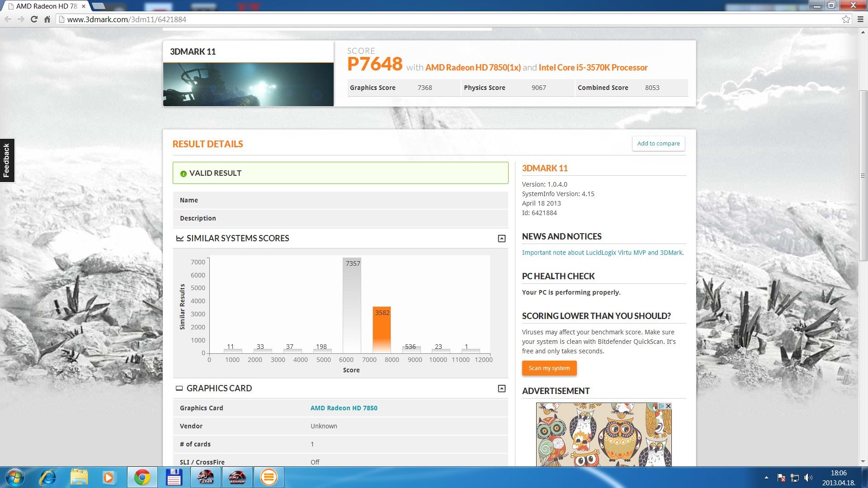
Task: Click the Graphics Score value 7368
Action: [425, 88]
